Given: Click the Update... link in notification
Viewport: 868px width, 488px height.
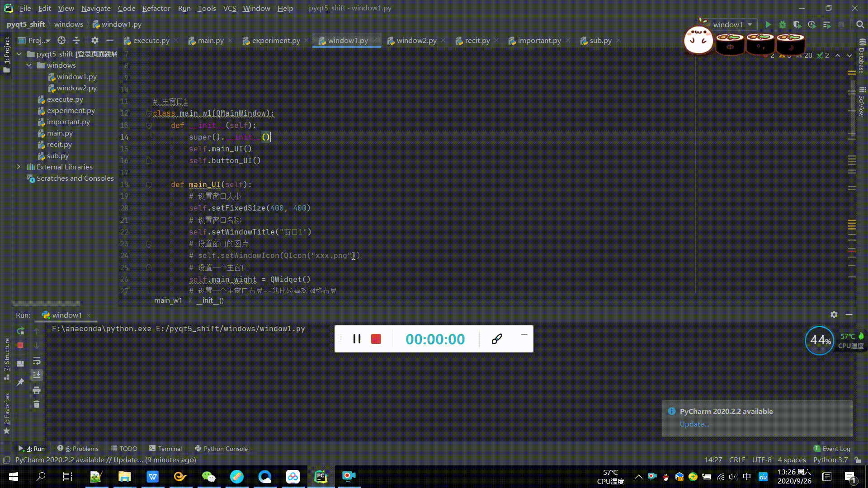Looking at the screenshot, I should pos(694,424).
